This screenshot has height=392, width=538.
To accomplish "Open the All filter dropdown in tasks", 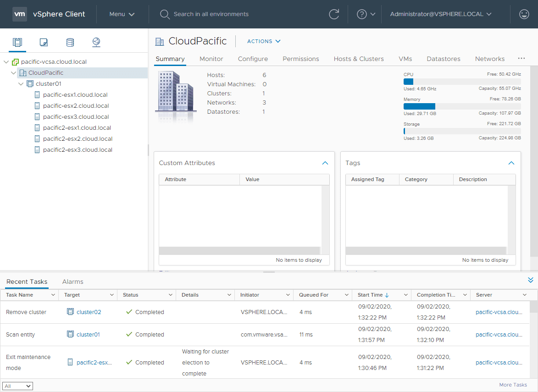I will click(17, 386).
